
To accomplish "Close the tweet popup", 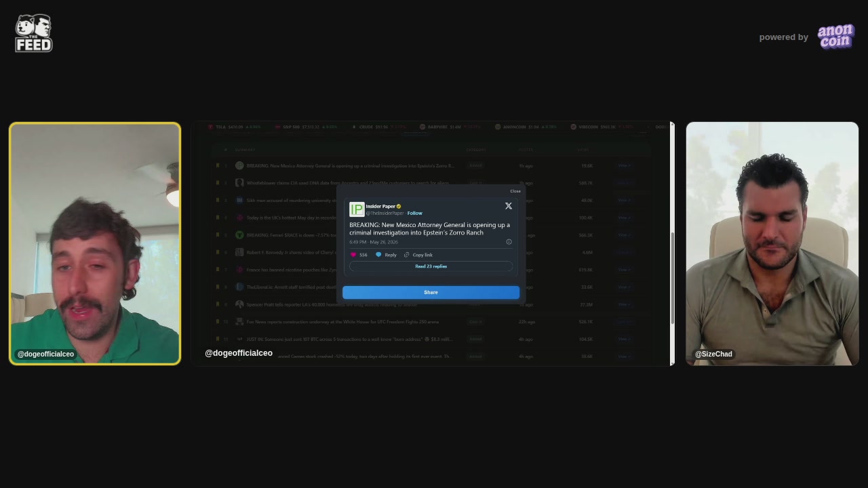I will [515, 191].
